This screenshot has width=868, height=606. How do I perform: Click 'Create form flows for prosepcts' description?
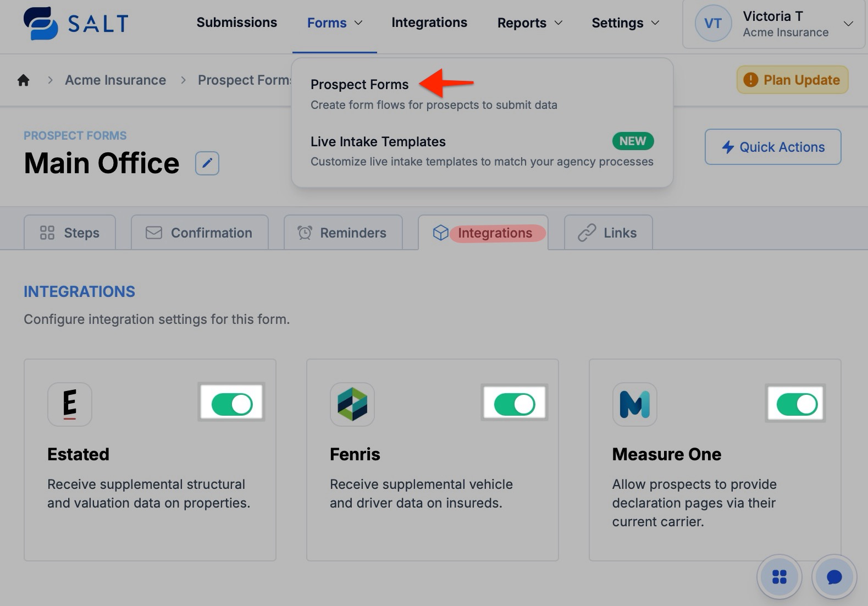(x=434, y=105)
